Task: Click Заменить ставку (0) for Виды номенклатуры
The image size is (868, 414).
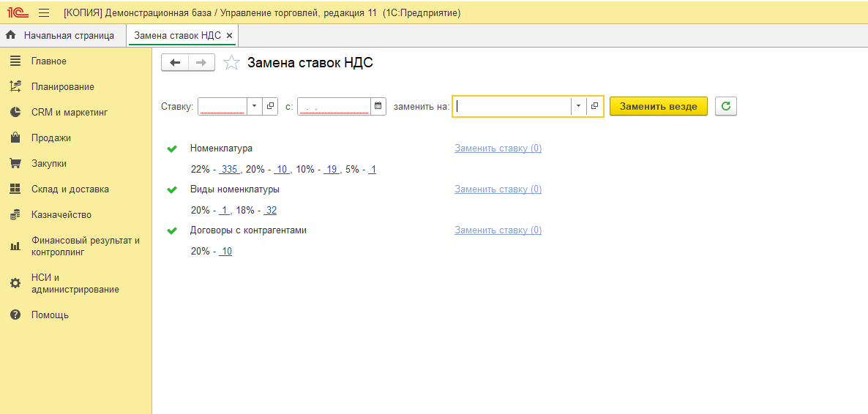Action: [x=498, y=189]
